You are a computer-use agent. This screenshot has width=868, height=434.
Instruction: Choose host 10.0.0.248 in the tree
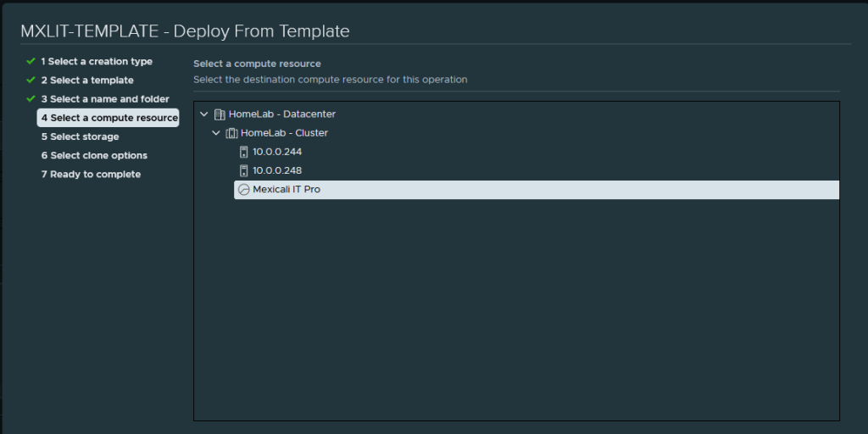[x=277, y=170]
